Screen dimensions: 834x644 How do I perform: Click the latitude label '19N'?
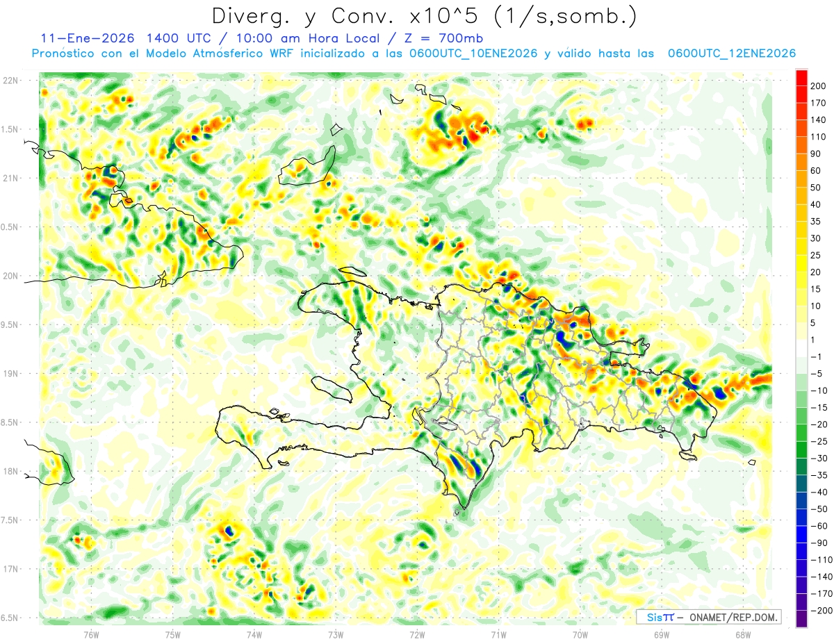[x=10, y=373]
